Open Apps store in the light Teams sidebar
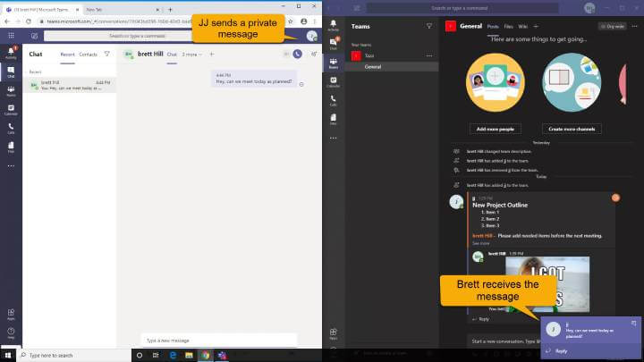Screen dimensions: 644x362 click(x=11, y=315)
